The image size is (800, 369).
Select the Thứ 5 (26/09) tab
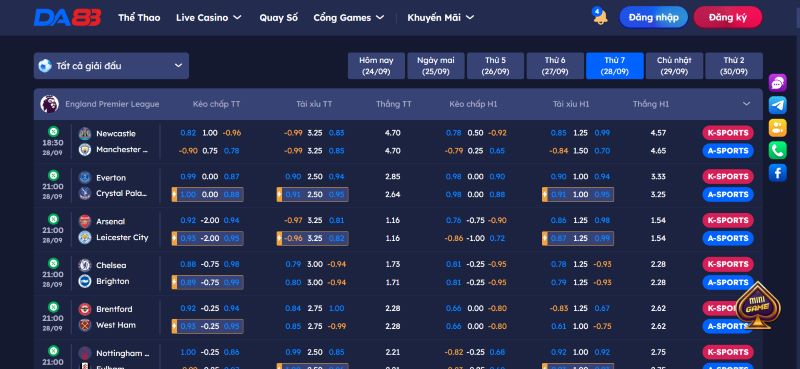[495, 66]
